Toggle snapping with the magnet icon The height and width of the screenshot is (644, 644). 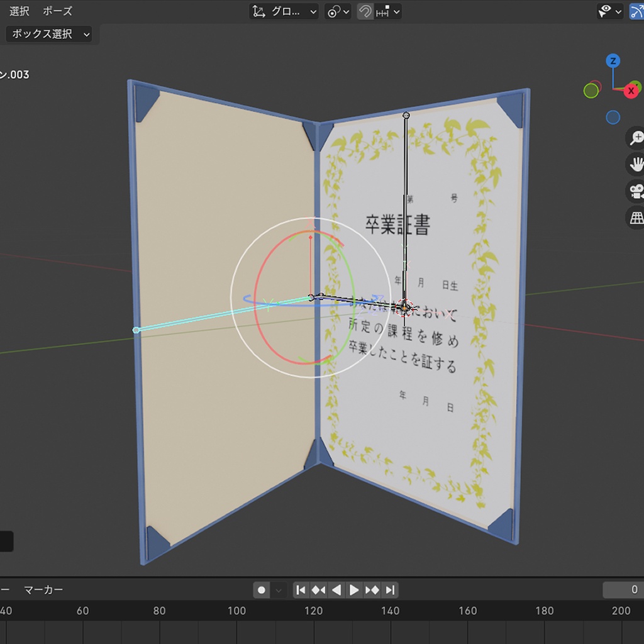click(364, 11)
